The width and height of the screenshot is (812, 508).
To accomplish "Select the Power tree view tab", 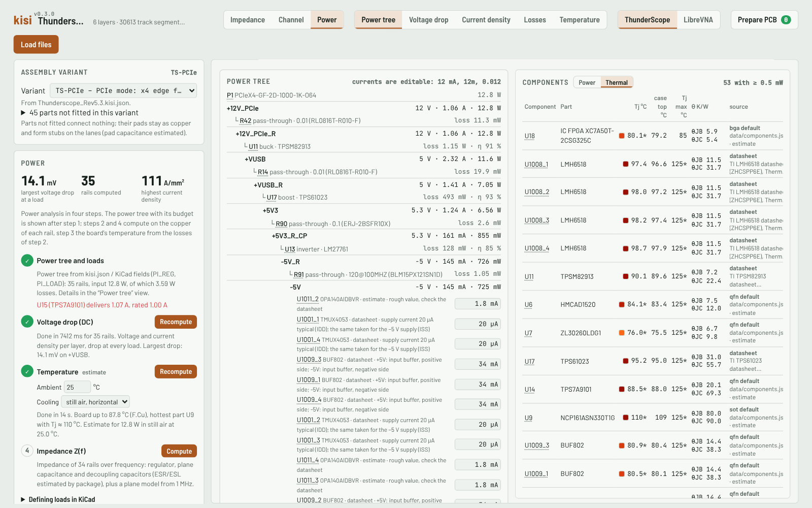I will 378,20.
